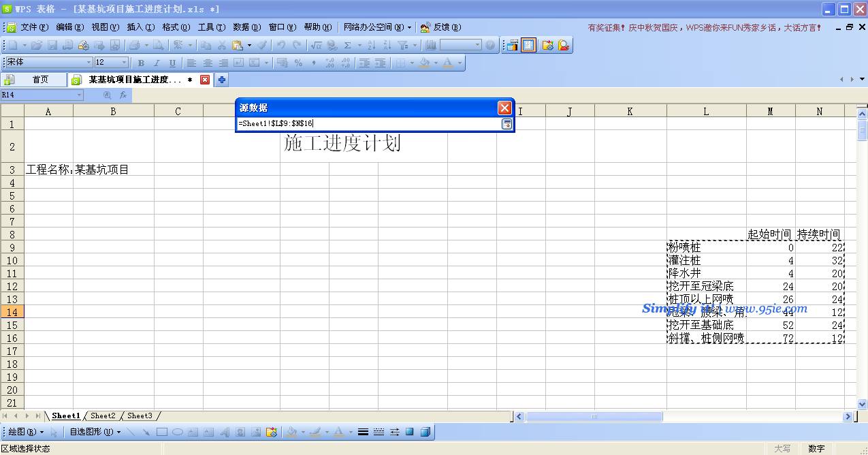Open the line style icon in drawing toolbar
Viewport: 868px width, 455px height.
tap(363, 432)
